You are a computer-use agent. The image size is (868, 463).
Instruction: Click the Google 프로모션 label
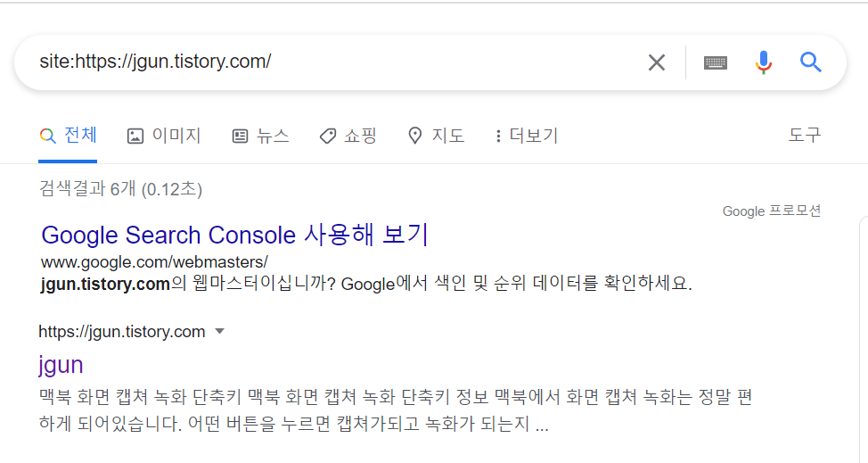[x=772, y=211]
